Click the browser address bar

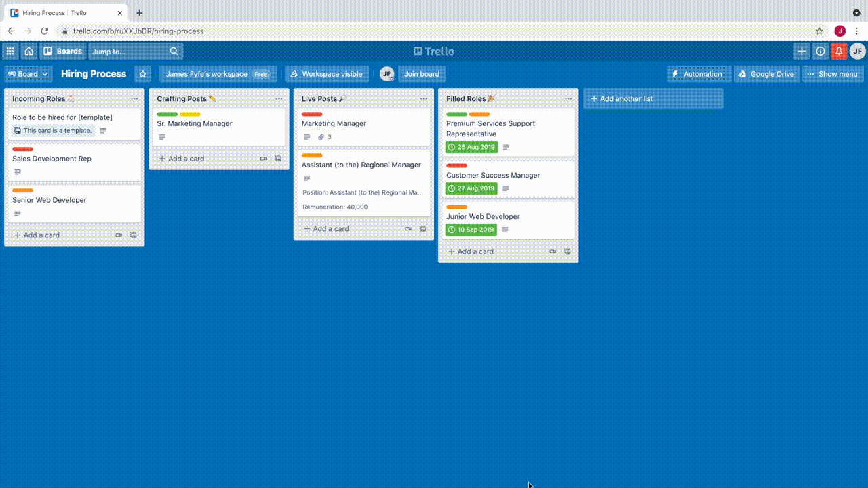click(x=441, y=31)
